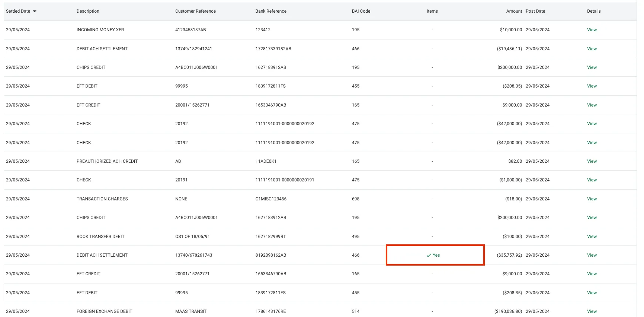Select the 'FOREIGN EXCHANGE DEBIT' description
The image size is (644, 317).
coord(105,311)
